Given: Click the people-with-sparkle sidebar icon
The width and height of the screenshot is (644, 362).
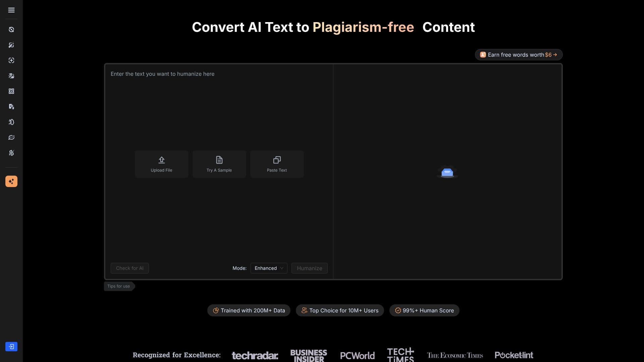Looking at the screenshot, I should click(11, 76).
